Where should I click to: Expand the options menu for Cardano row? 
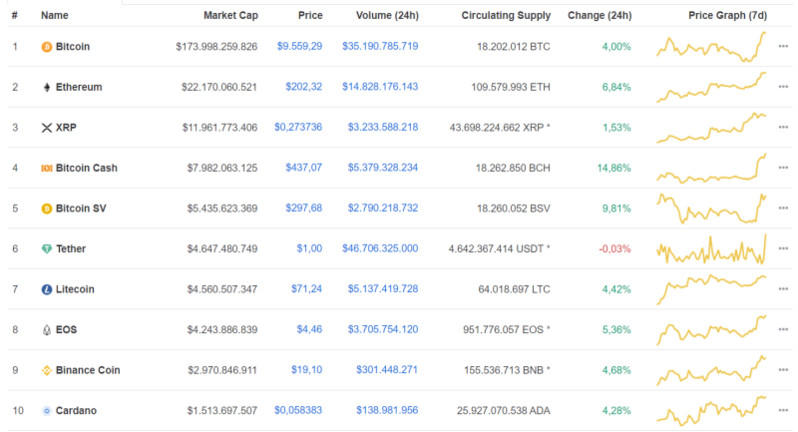pyautogui.click(x=783, y=410)
